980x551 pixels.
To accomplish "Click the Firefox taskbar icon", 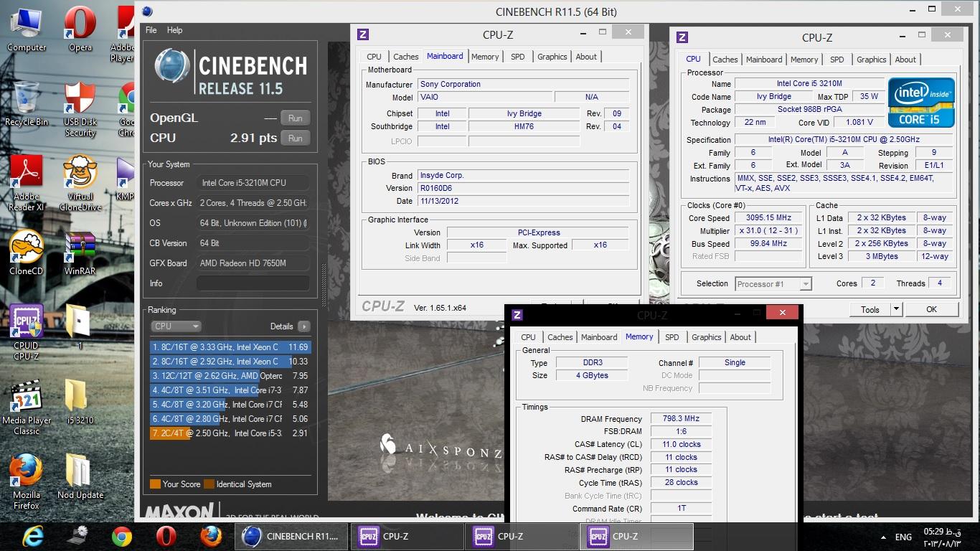I will (x=211, y=536).
